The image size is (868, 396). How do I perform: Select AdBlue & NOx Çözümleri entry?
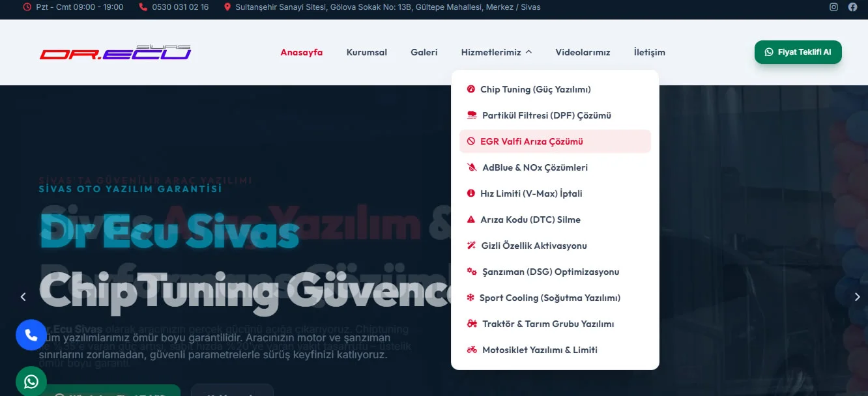point(555,167)
